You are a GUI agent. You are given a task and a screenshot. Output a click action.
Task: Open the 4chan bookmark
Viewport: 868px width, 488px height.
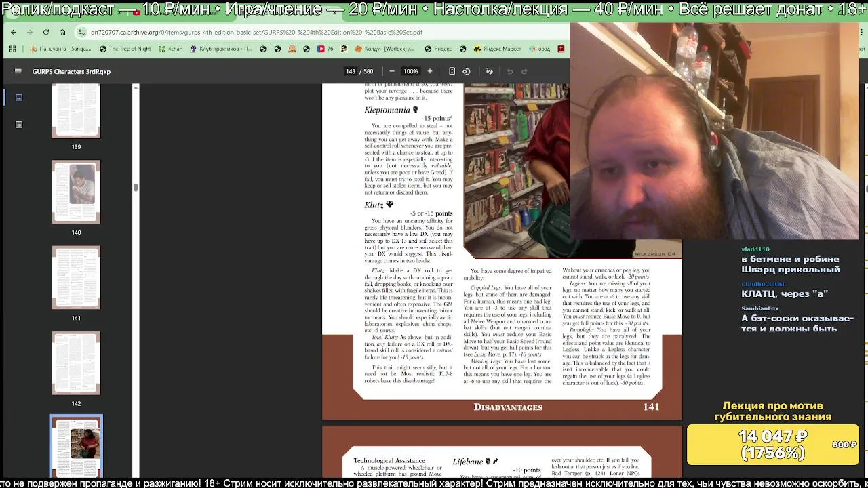[170, 49]
